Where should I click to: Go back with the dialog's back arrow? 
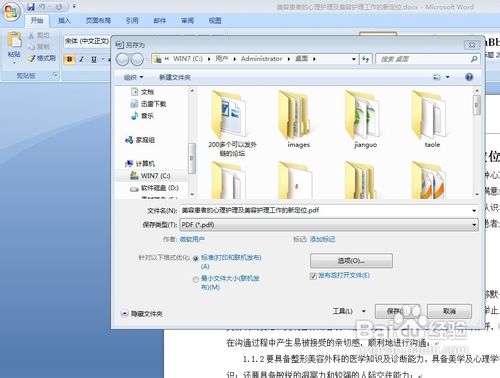coord(122,59)
